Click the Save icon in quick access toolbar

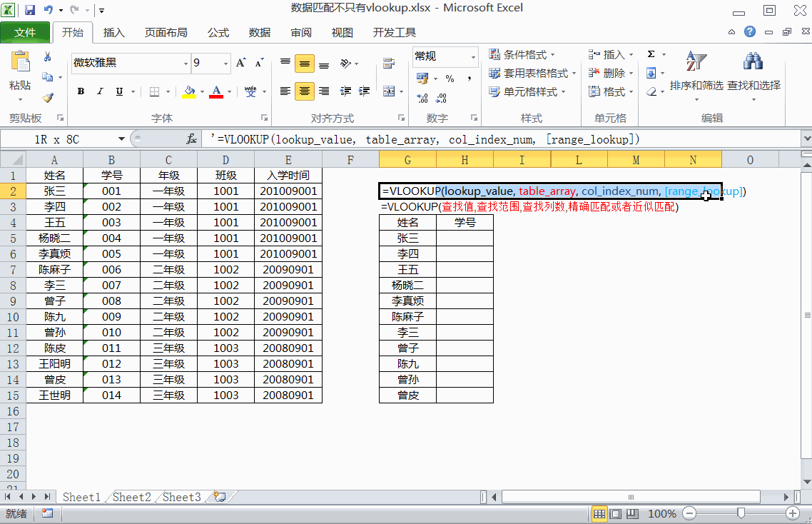tap(29, 9)
